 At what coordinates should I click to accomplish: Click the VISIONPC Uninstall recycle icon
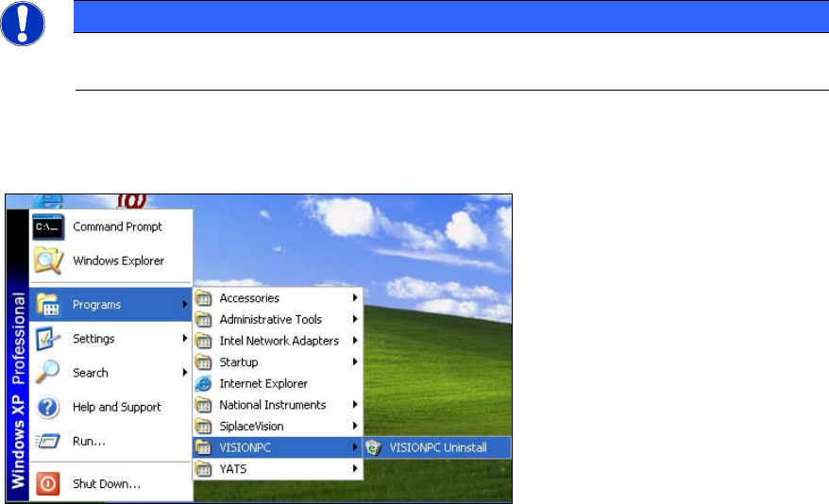[x=373, y=447]
